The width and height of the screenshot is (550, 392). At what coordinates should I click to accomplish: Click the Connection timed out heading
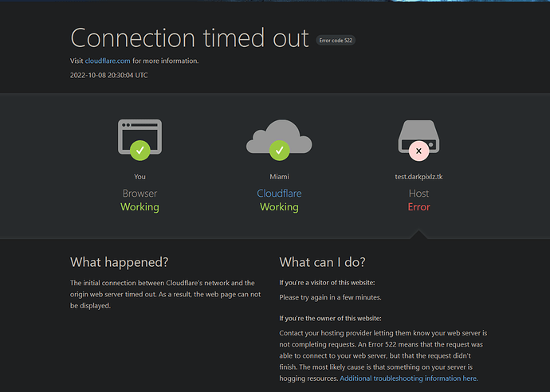[x=190, y=38]
